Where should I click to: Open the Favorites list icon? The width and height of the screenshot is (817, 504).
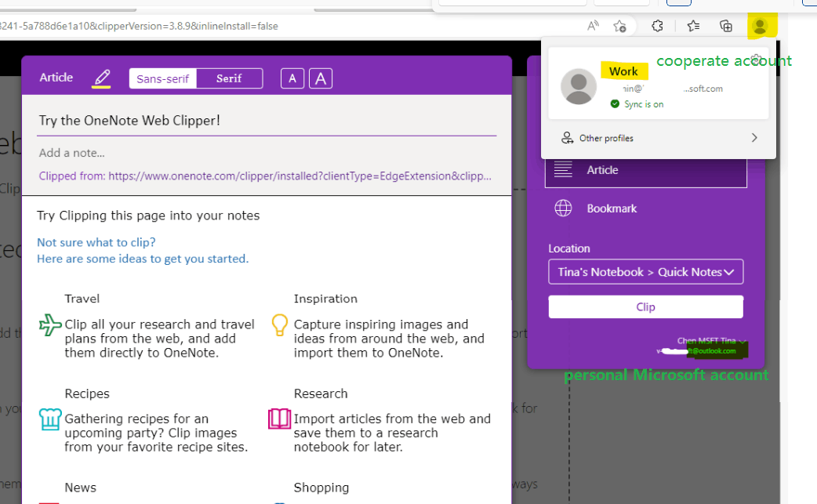click(x=693, y=26)
